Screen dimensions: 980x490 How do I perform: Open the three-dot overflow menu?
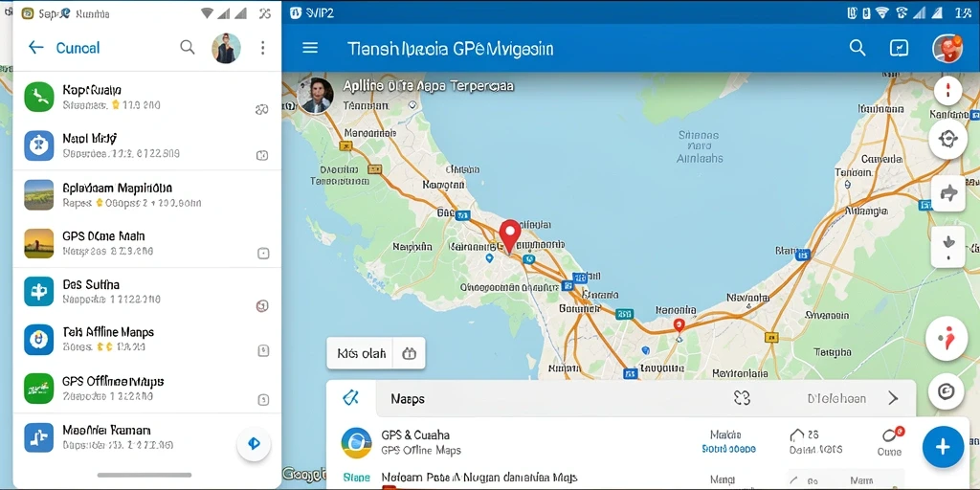262,48
